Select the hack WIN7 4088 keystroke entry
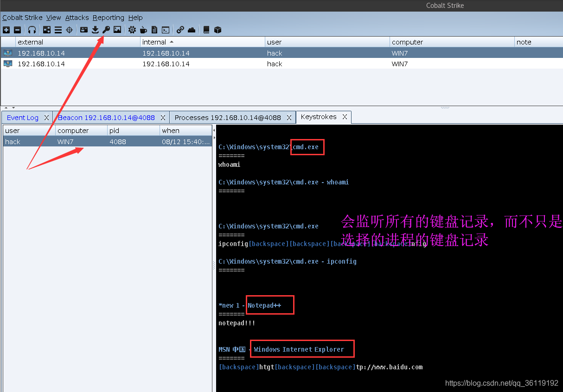The width and height of the screenshot is (563, 392). pyautogui.click(x=108, y=141)
